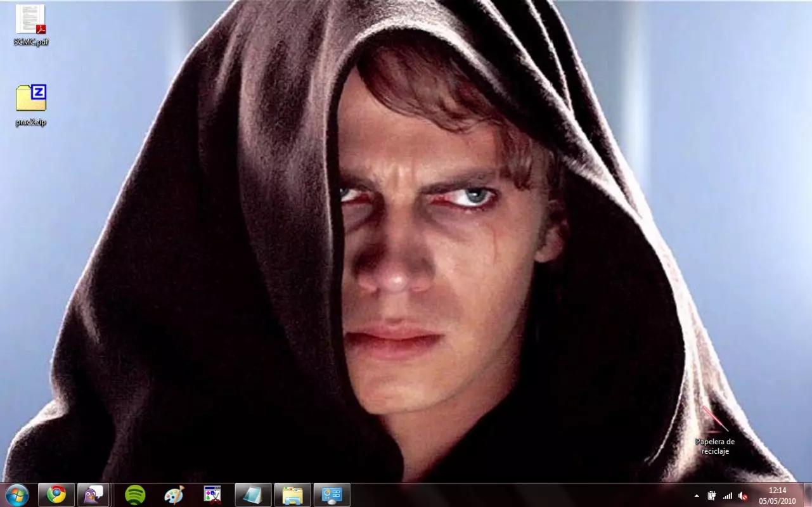Open Windows Explorer from the taskbar
The width and height of the screenshot is (812, 507).
(292, 495)
